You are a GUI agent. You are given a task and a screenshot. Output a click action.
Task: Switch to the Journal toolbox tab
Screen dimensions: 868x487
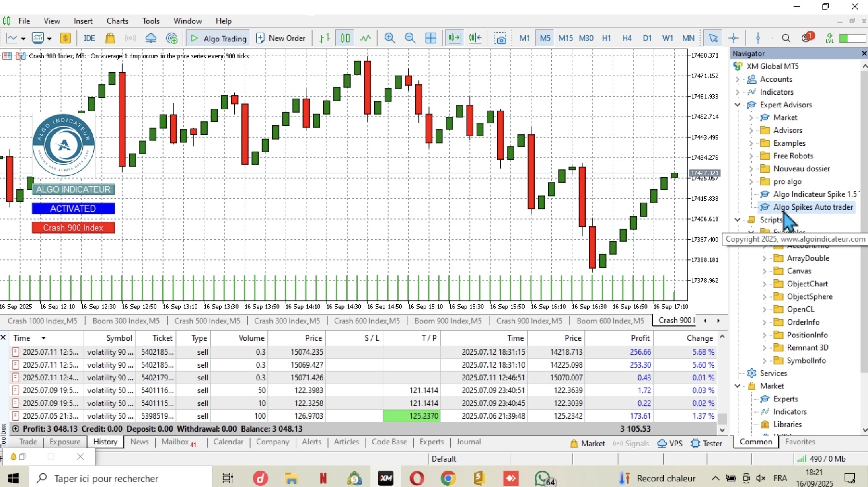pyautogui.click(x=468, y=442)
